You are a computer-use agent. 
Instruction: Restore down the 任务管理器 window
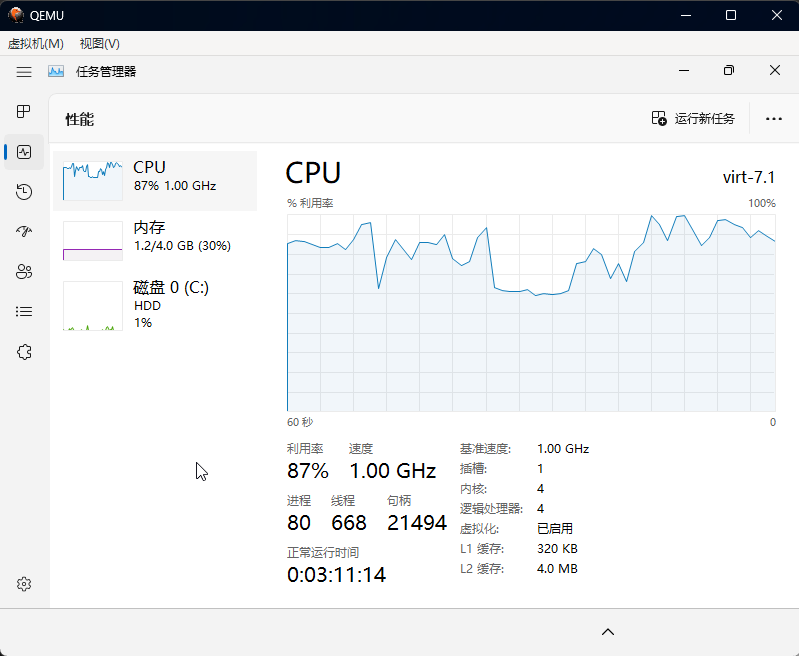coord(729,71)
